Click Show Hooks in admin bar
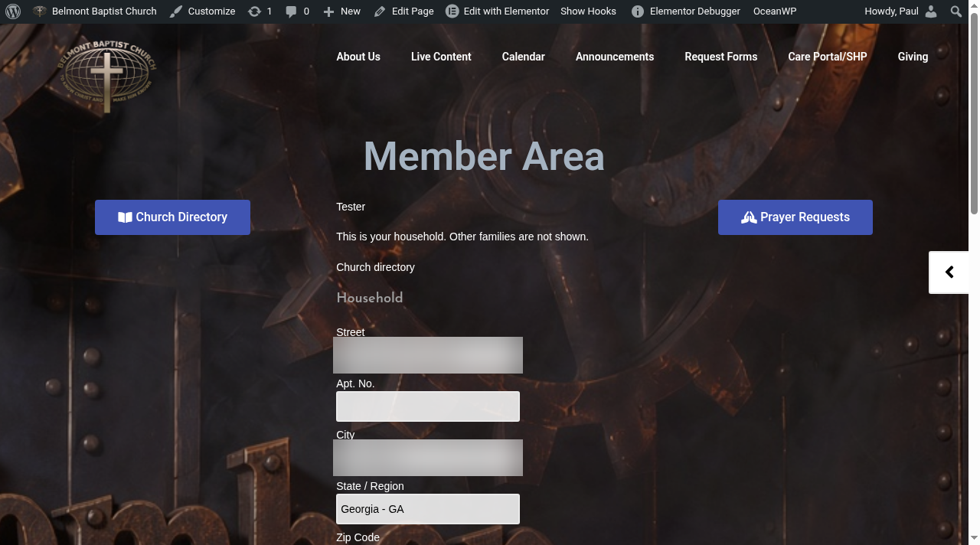 pos(588,11)
